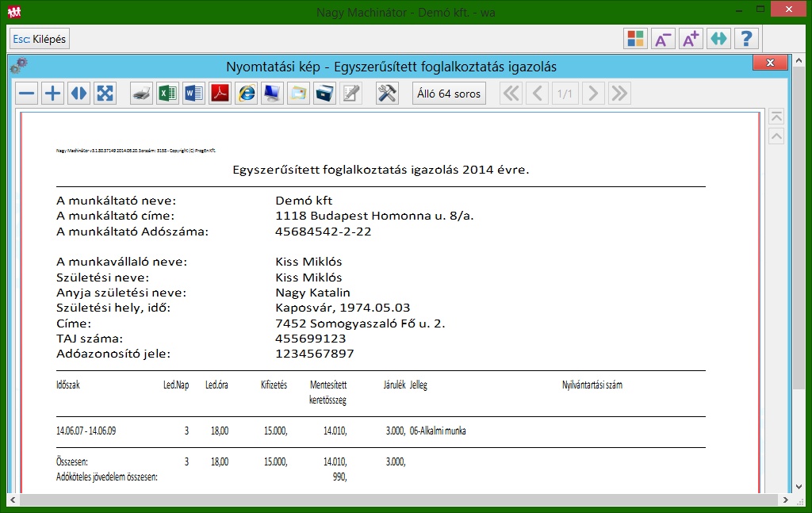Click the horizontal scrollbar left arrow

[13, 500]
